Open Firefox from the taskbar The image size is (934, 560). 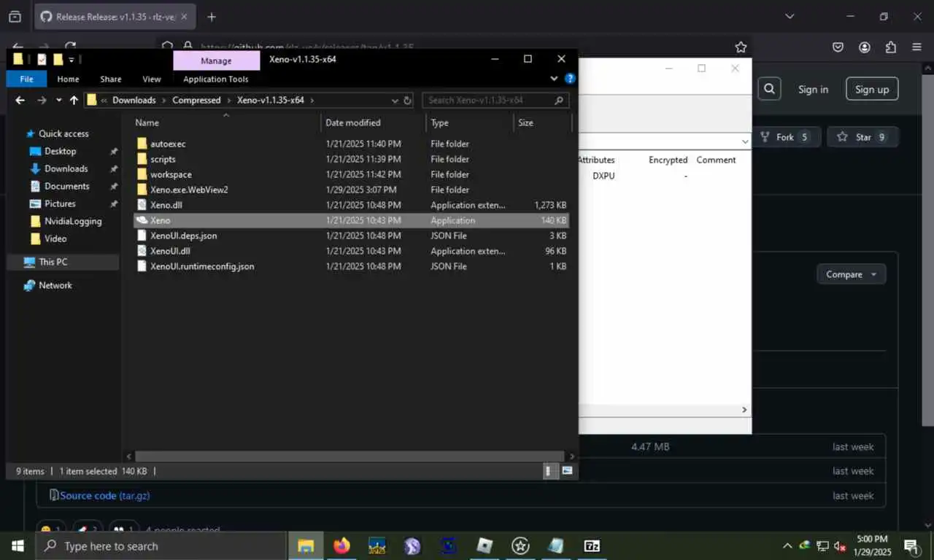point(341,545)
